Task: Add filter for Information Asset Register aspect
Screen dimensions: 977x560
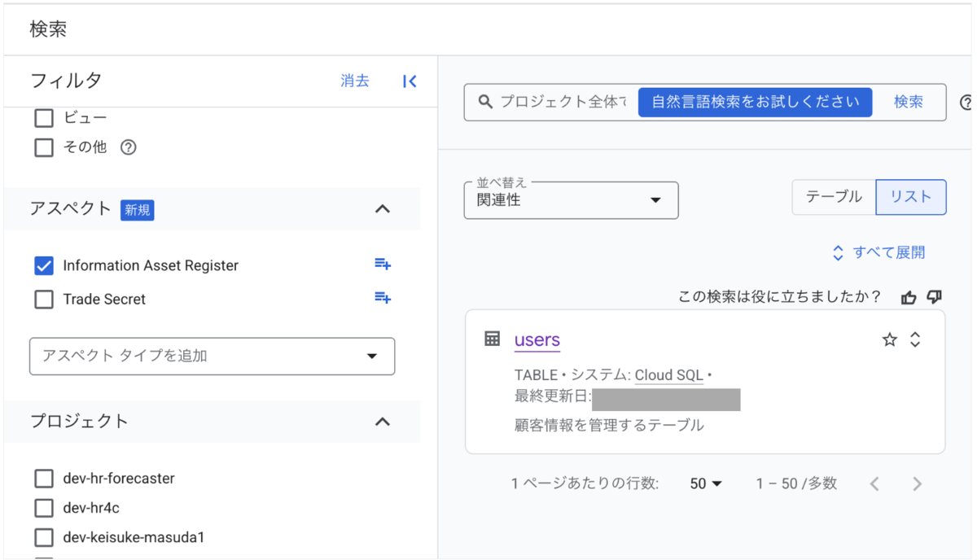Action: pos(382,264)
